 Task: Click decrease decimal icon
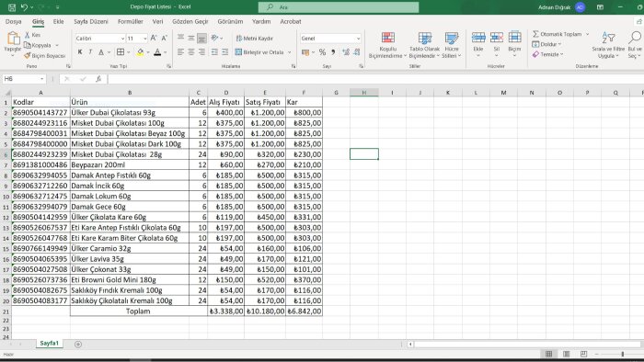(x=357, y=52)
